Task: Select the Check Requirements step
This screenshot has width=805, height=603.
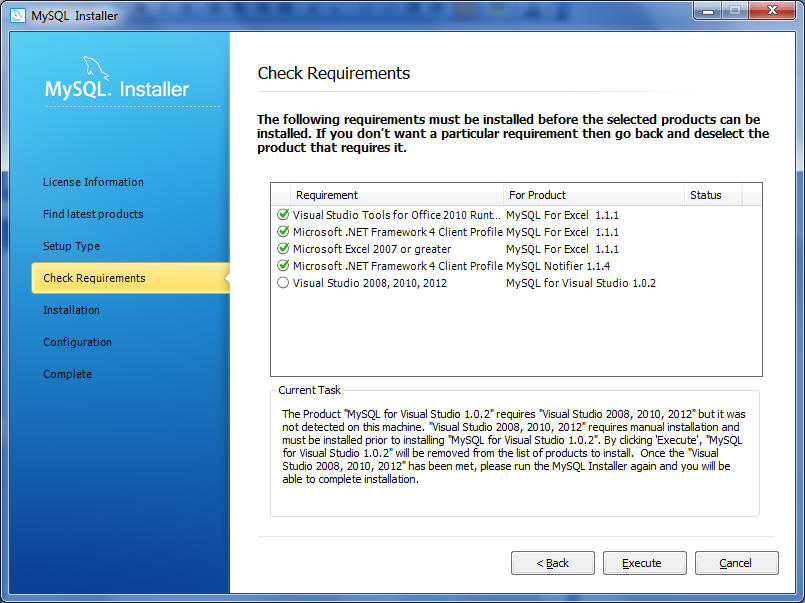Action: [94, 278]
